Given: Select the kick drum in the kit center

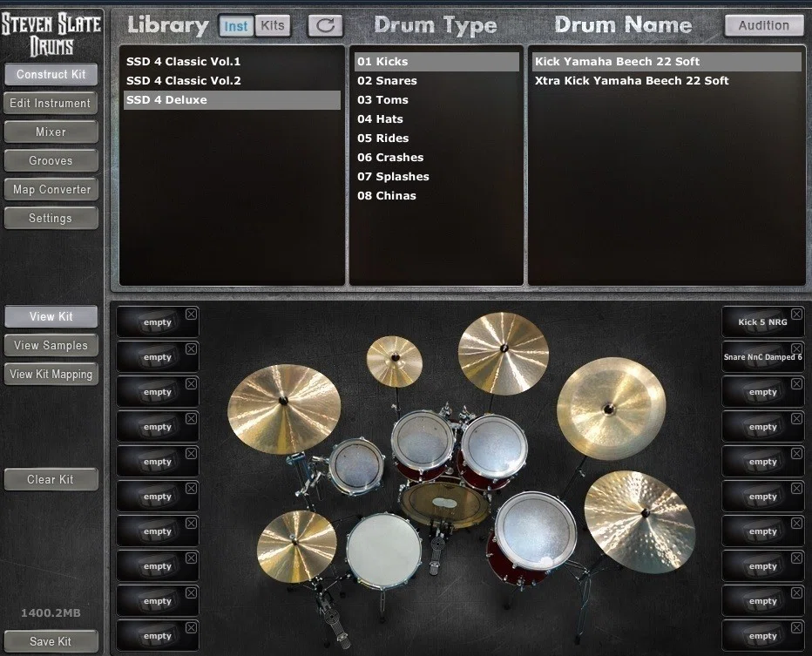Looking at the screenshot, I should 445,504.
